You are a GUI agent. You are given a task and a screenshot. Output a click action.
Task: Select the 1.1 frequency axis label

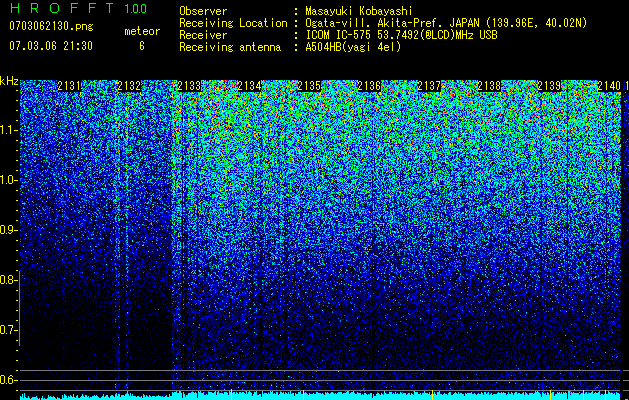point(6,130)
